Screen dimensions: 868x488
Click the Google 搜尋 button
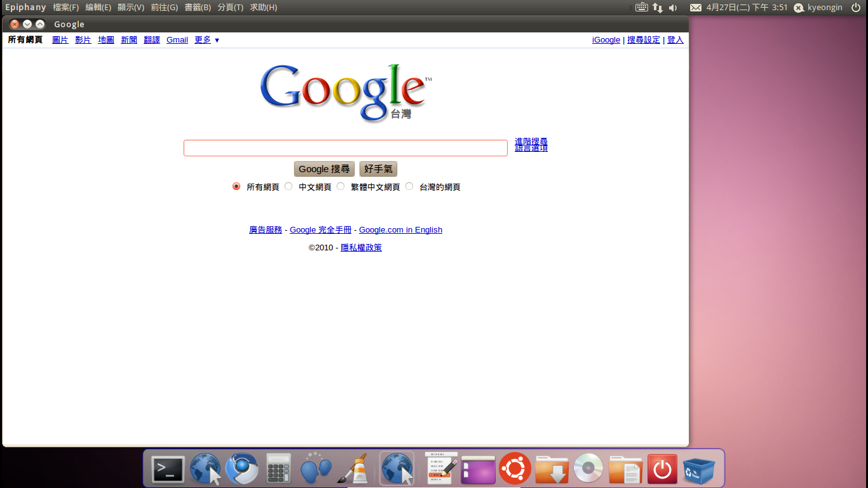(324, 169)
